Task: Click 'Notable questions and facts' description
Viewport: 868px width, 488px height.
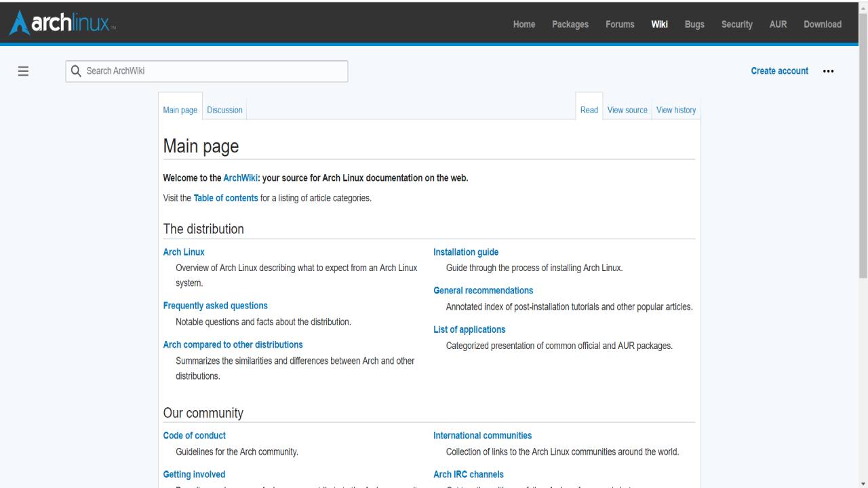Action: pos(263,322)
